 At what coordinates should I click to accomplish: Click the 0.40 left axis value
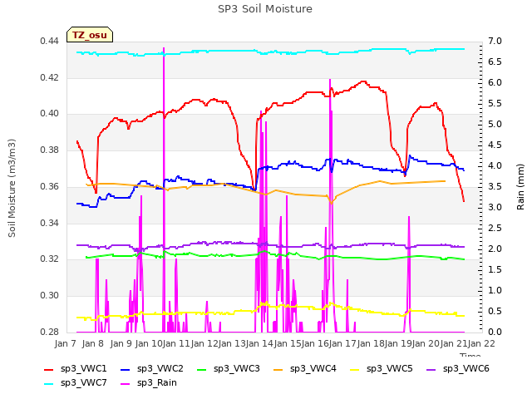[50, 114]
